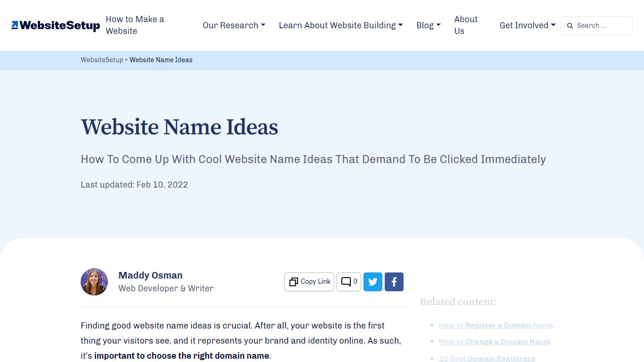
Task: Click Maddy Osman's profile photo
Action: 94,281
